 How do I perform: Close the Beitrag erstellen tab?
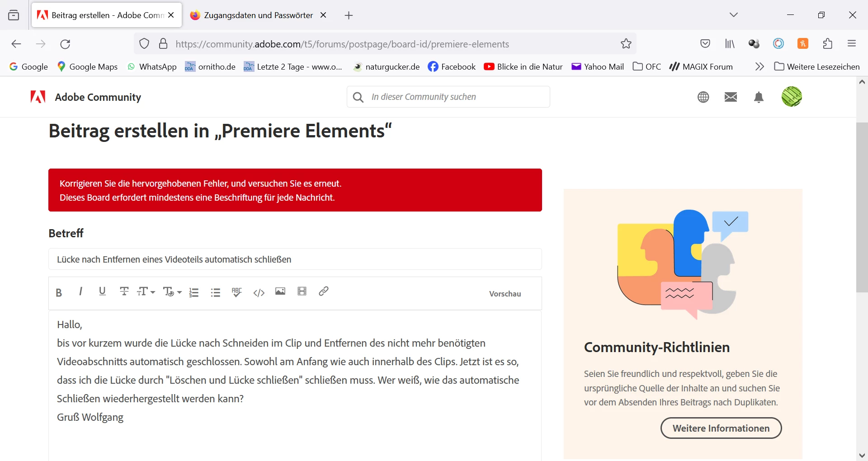[x=171, y=15]
